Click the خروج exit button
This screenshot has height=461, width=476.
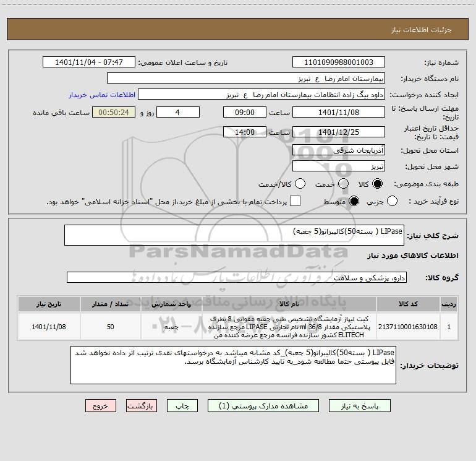click(101, 406)
